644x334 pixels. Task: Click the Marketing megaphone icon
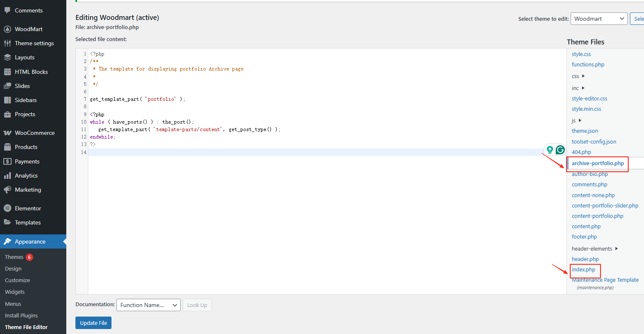tap(7, 190)
